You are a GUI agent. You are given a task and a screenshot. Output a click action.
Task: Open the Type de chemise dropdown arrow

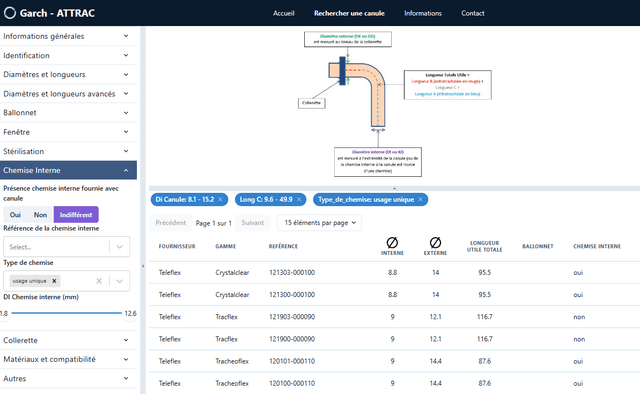[x=120, y=281]
